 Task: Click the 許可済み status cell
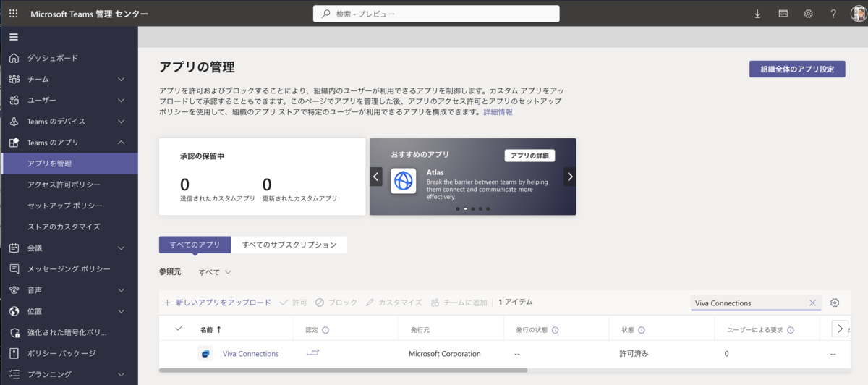coord(634,354)
